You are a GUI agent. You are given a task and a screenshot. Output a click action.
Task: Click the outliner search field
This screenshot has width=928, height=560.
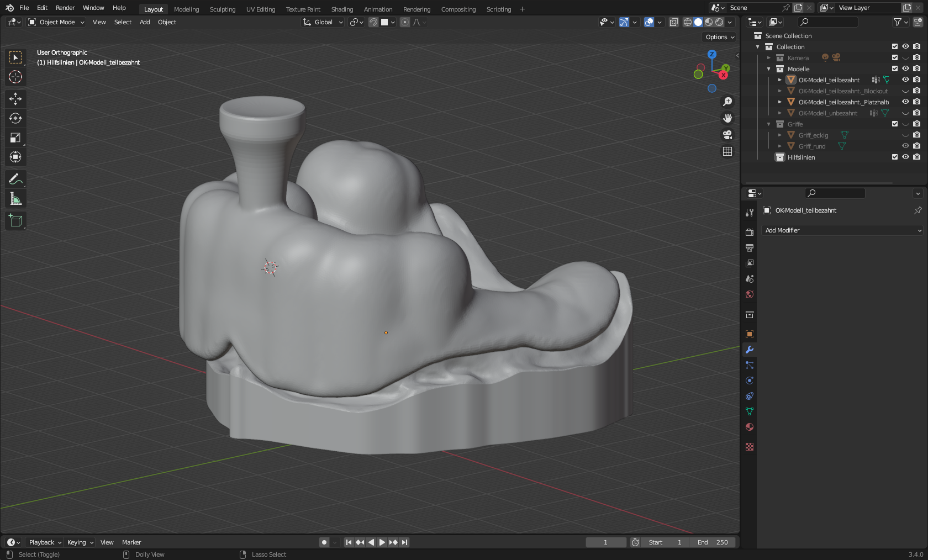click(x=828, y=22)
